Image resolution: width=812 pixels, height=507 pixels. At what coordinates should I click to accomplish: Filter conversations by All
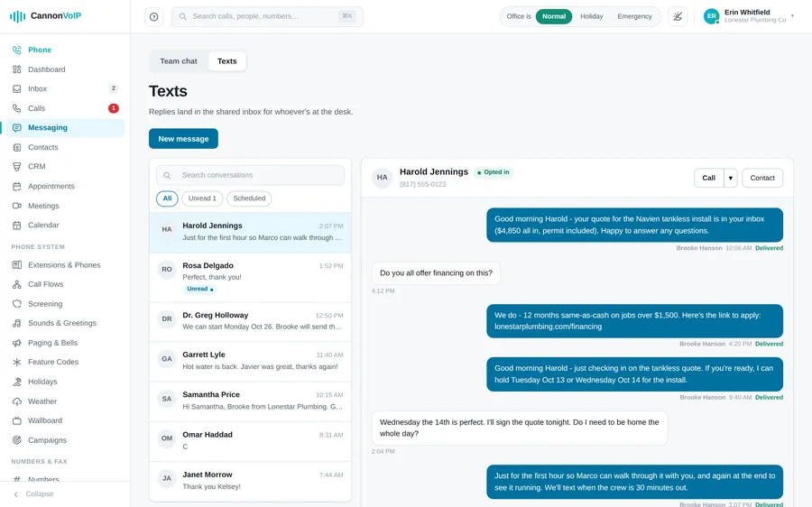click(167, 198)
